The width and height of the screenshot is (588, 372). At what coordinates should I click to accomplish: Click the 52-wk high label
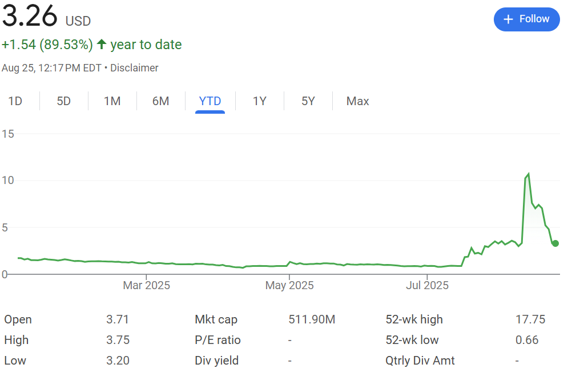point(414,319)
